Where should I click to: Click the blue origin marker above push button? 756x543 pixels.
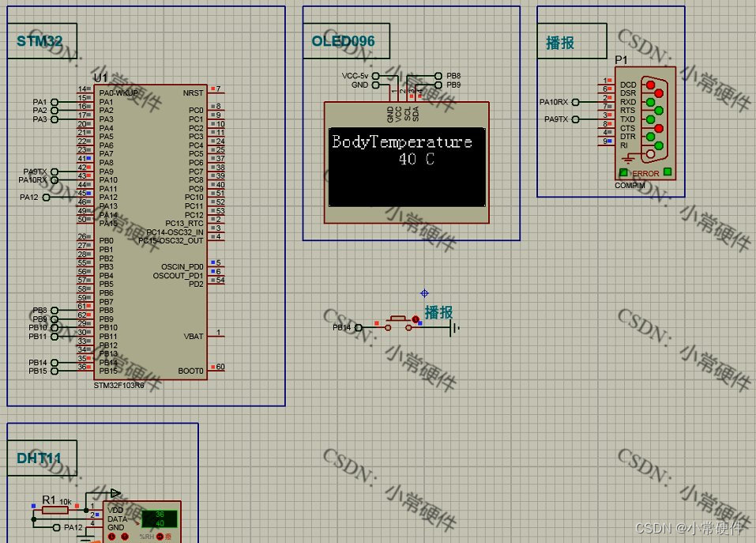tap(424, 293)
